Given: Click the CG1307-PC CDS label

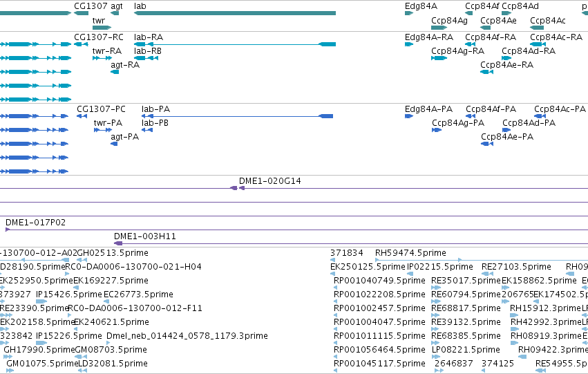Looking at the screenshot, I should tap(102, 109).
